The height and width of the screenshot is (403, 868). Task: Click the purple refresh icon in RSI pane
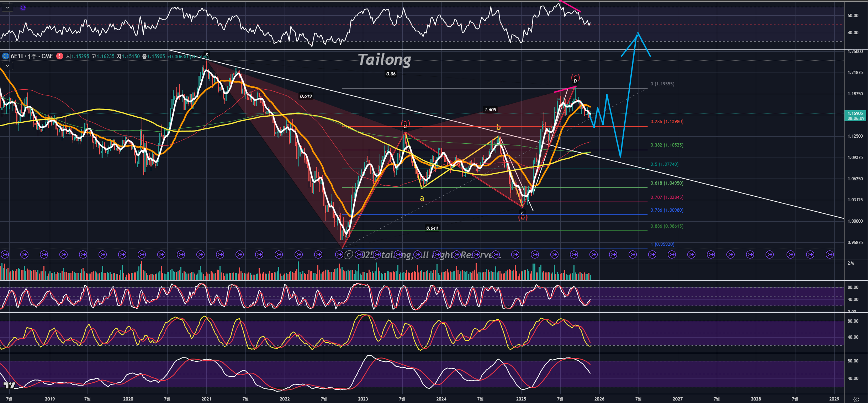(23, 8)
